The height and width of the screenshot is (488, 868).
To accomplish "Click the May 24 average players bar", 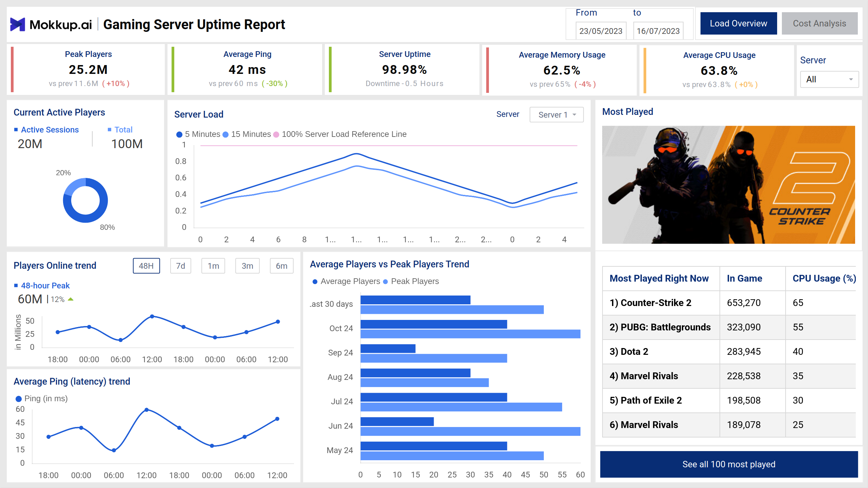I will coord(434,446).
